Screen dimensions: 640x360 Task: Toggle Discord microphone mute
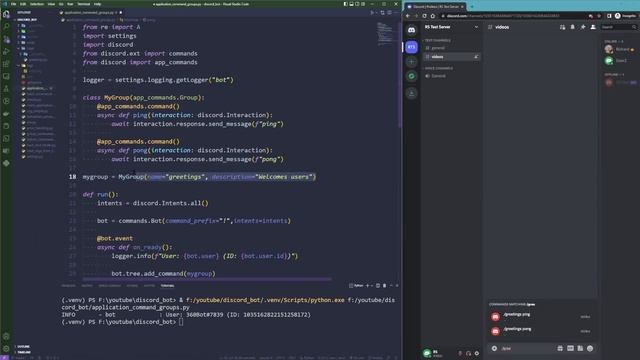pyautogui.click(x=460, y=353)
